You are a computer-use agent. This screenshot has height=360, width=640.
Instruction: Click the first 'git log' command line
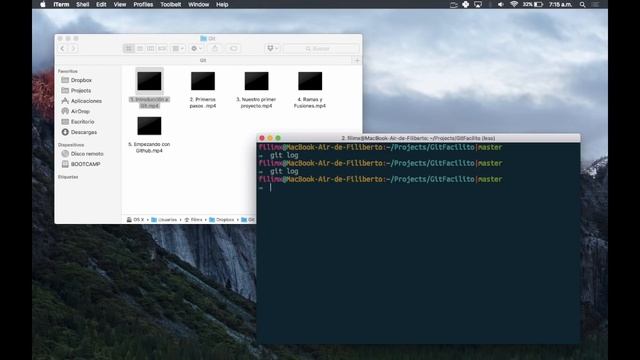[x=284, y=155]
